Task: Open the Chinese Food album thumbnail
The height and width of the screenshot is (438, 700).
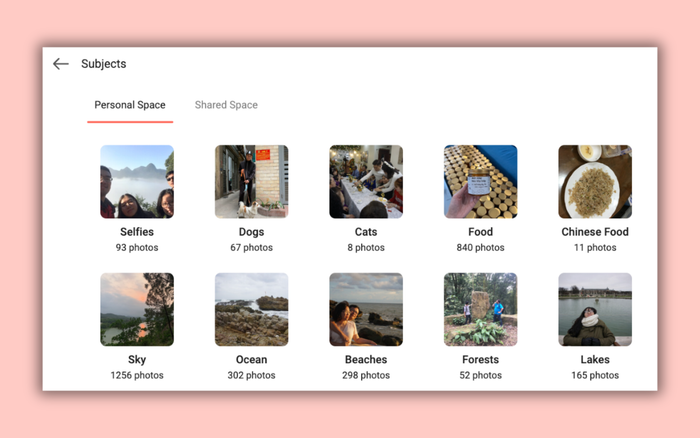Action: point(595,182)
